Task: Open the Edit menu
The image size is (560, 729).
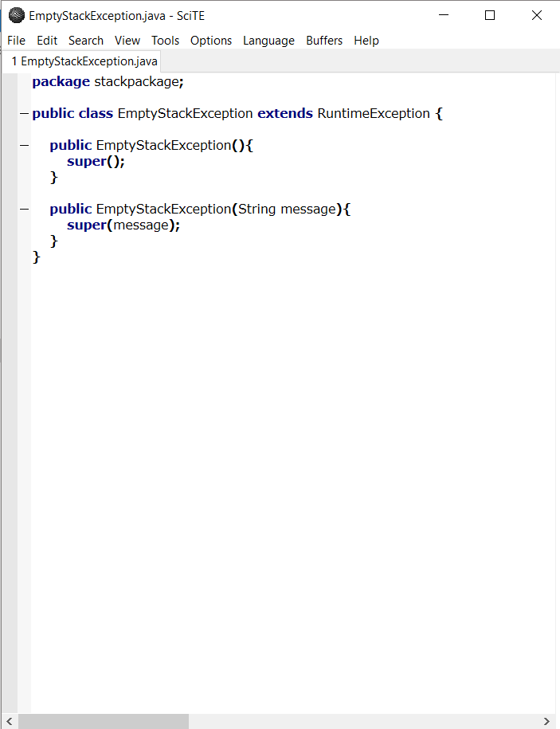Action: 47,41
